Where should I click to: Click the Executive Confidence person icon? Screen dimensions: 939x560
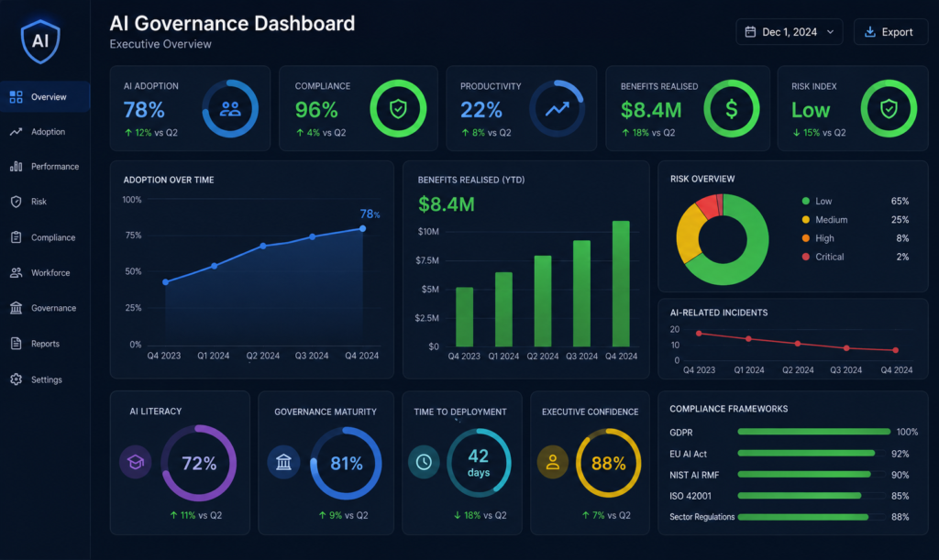tap(552, 462)
